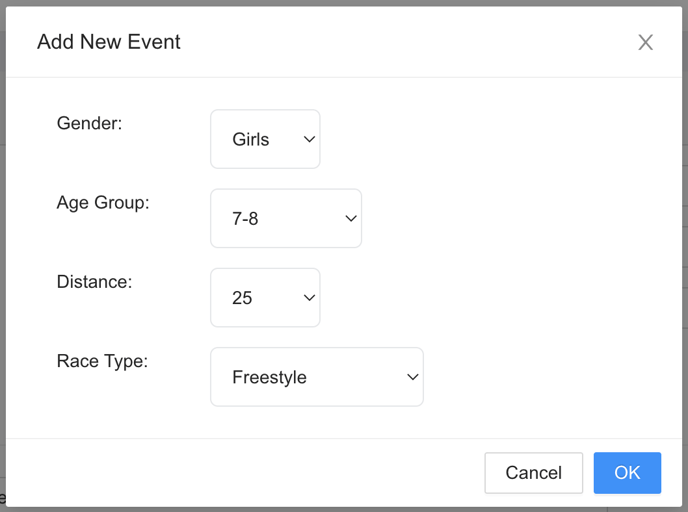The height and width of the screenshot is (512, 688).
Task: Click the Gender: field label
Action: coord(90,123)
